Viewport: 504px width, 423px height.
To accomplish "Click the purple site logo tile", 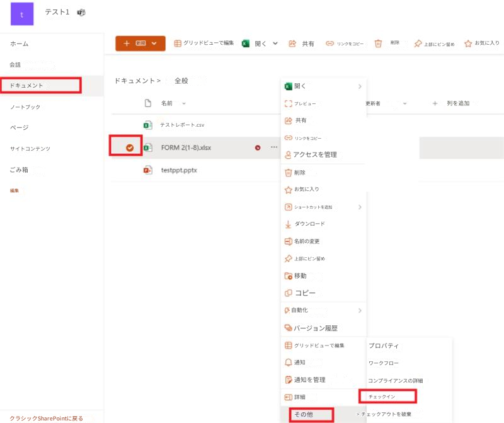I will point(22,14).
